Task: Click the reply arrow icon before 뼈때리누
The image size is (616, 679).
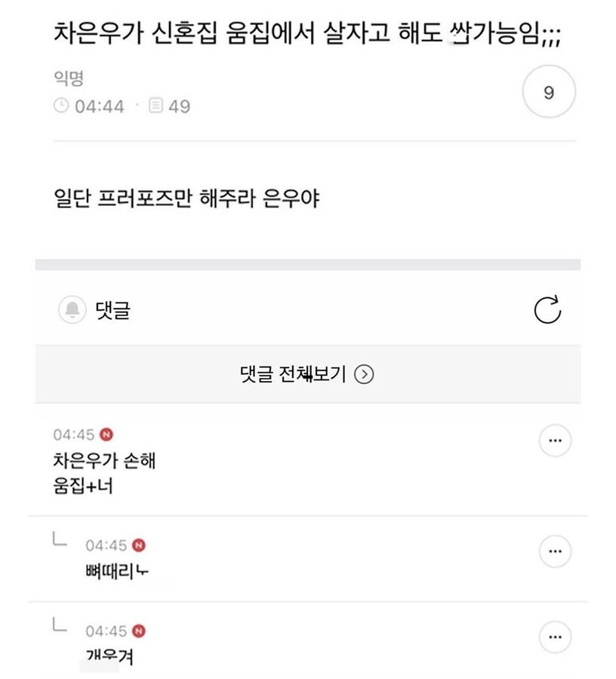Action: pos(59,539)
